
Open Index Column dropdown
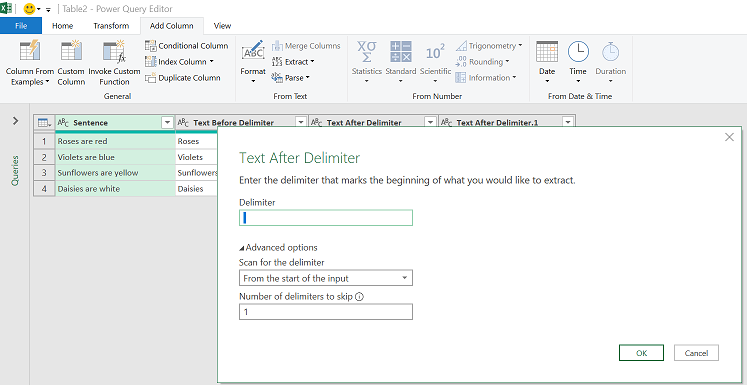tap(180, 61)
